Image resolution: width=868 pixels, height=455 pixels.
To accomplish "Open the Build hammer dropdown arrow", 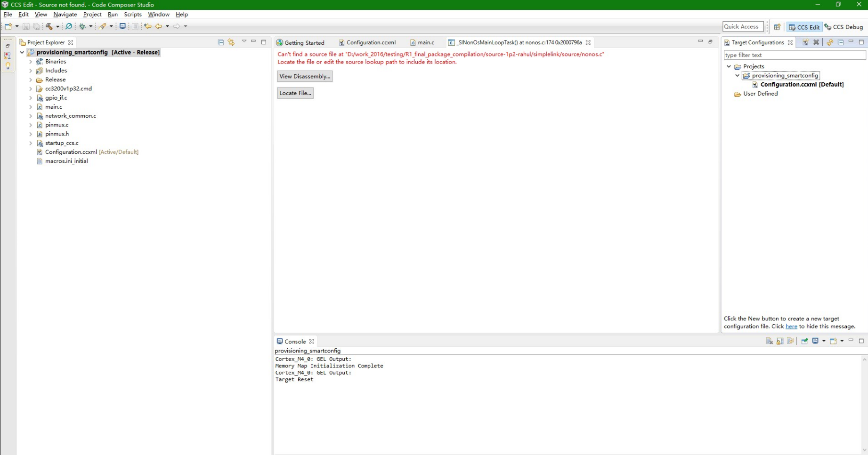I will (57, 26).
